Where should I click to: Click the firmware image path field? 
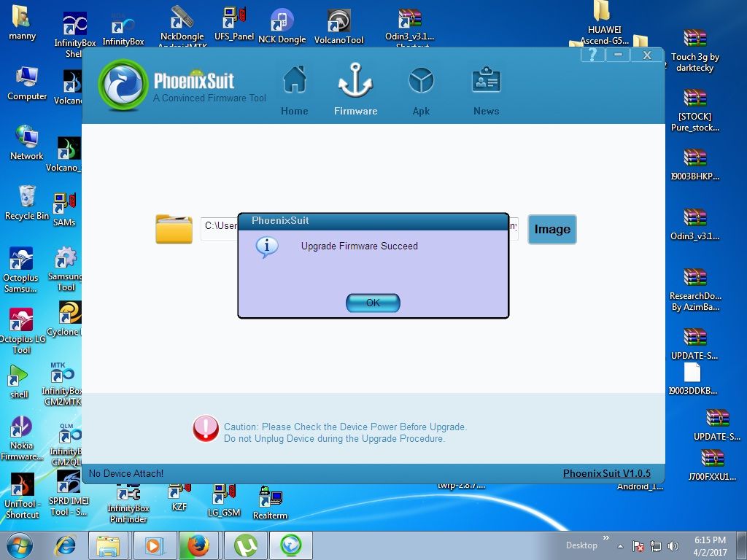point(220,226)
